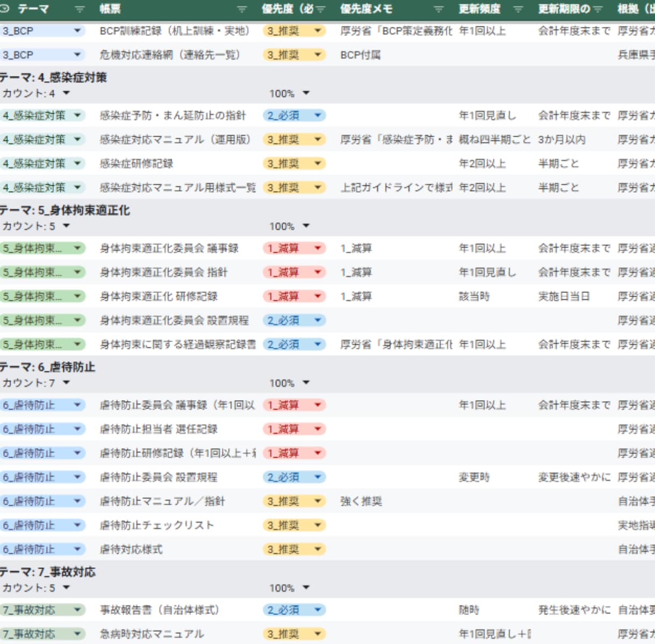Viewport: 655px width, 644px height.
Task: Click the grouping icon left of テーマ header
Action: click(x=5, y=9)
